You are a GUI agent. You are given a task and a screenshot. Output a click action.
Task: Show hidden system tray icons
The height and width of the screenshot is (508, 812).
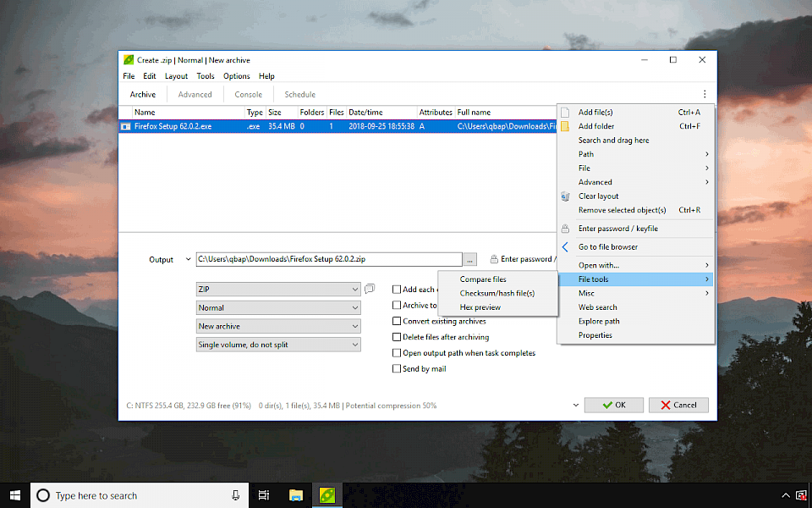(786, 495)
